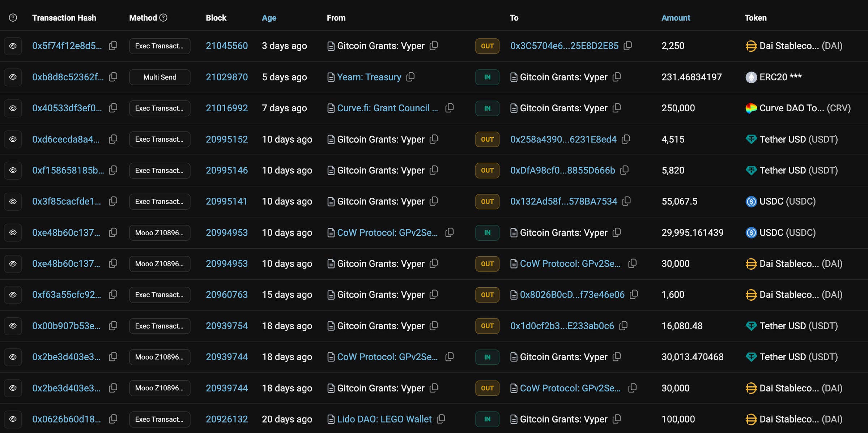The image size is (868, 433).
Task: Copy hash 0xf63a55cfc92 to clipboard
Action: click(x=113, y=295)
